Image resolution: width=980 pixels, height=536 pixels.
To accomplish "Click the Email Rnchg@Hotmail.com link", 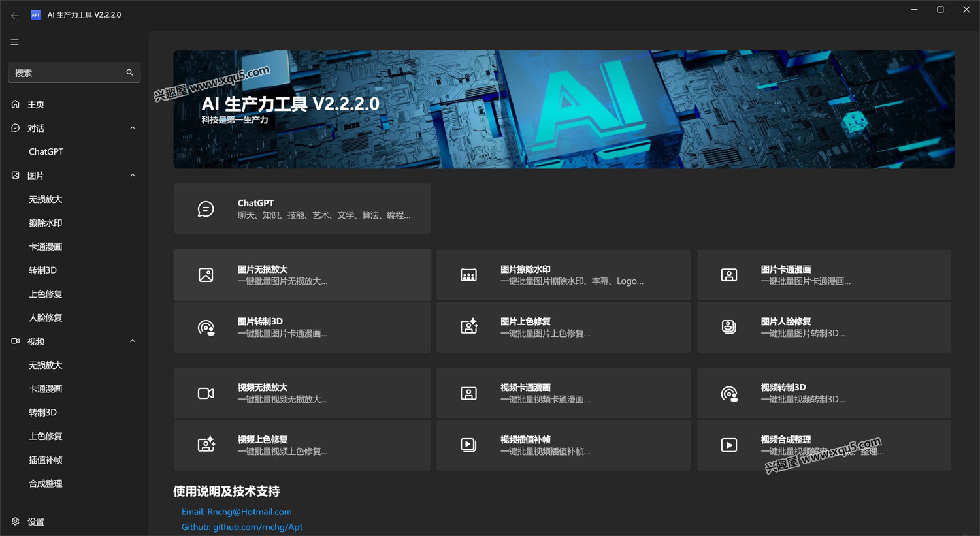I will [x=237, y=512].
